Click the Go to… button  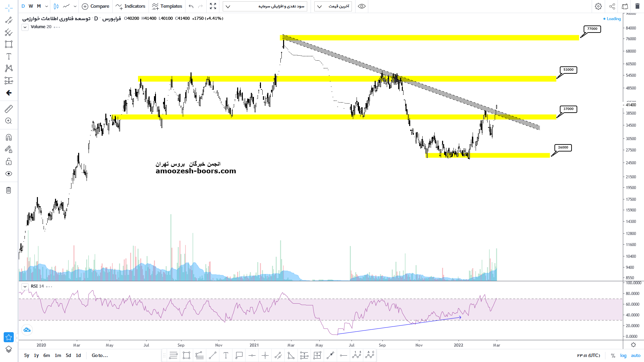[100, 355]
